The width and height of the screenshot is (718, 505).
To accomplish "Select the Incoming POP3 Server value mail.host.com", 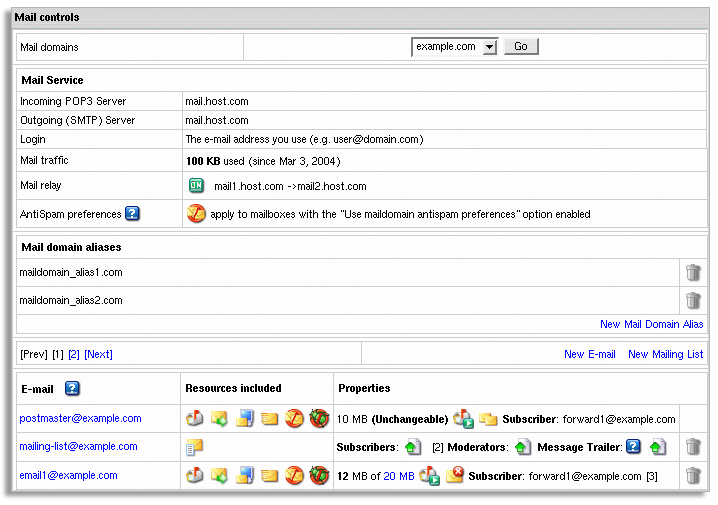I will pyautogui.click(x=217, y=101).
